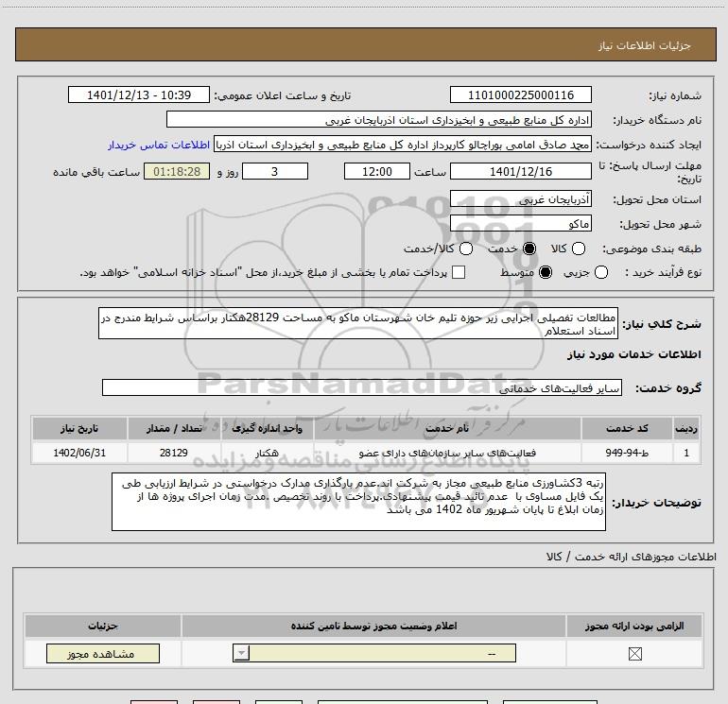The image size is (728, 704).
Task: Click the گروه خدمت field سایر فعالیت‌های خدماتی
Action: click(362, 388)
